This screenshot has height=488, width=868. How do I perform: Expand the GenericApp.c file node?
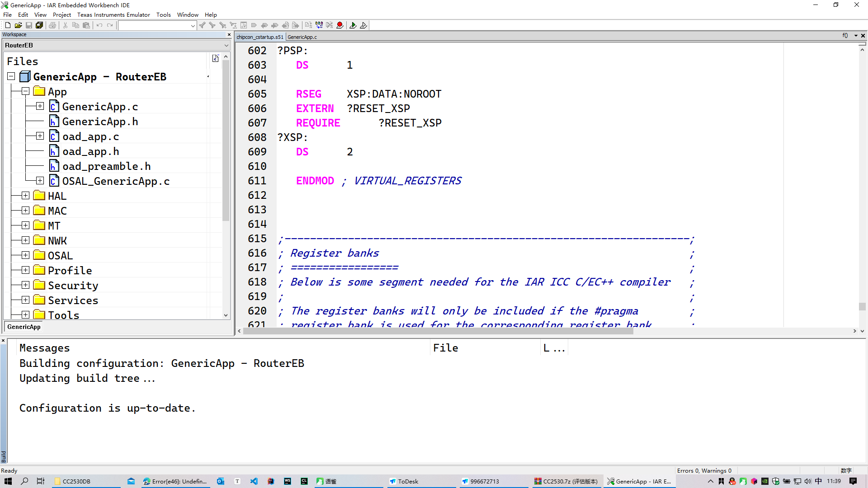pyautogui.click(x=40, y=106)
